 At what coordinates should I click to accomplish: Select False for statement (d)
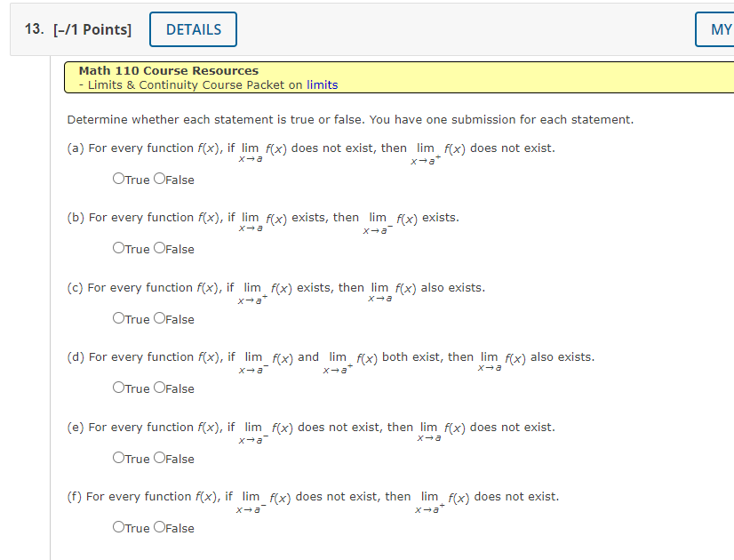click(160, 388)
